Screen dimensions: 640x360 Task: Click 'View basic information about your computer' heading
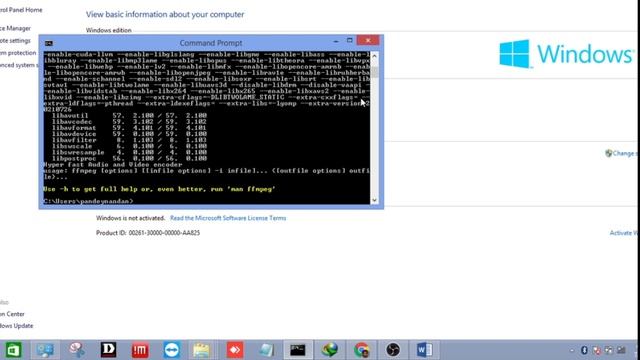coord(165,14)
